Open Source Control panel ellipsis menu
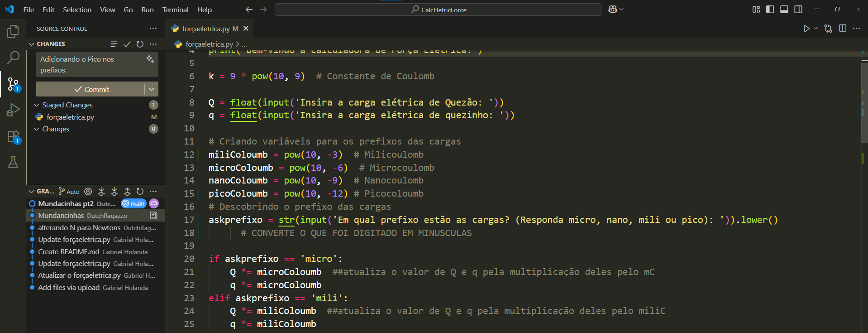The height and width of the screenshot is (333, 868). pyautogui.click(x=153, y=29)
